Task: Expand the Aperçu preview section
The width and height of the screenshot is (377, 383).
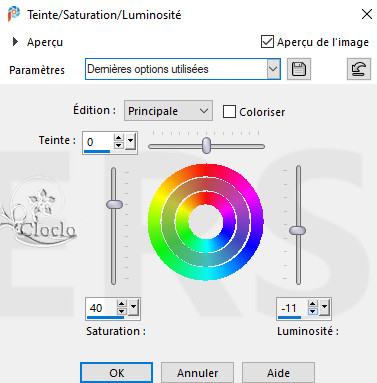Action: [15, 42]
